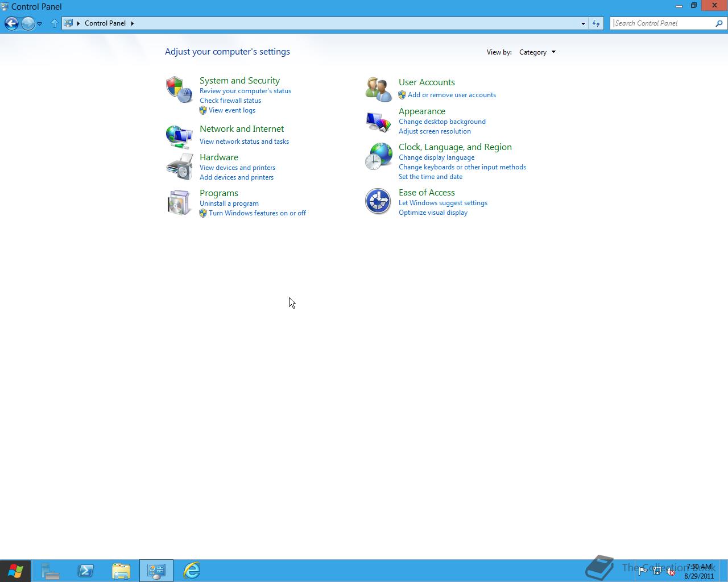This screenshot has width=728, height=582.
Task: Open the Start button on the taskbar
Action: [x=15, y=571]
